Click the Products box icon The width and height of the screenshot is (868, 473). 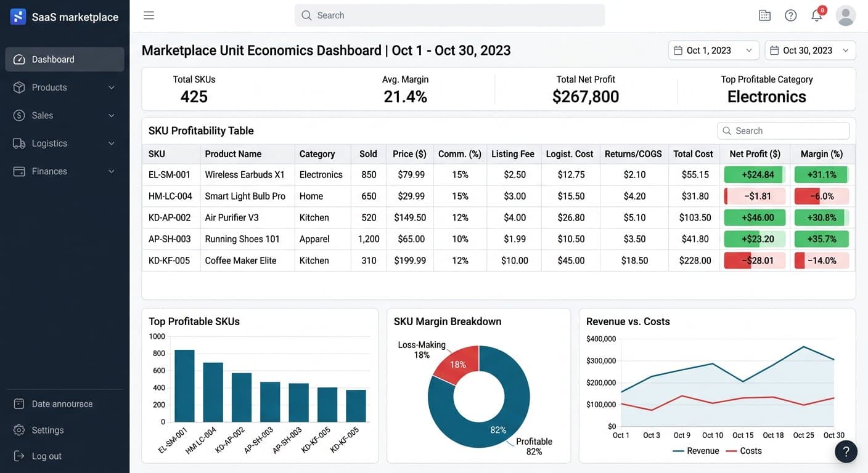[19, 87]
